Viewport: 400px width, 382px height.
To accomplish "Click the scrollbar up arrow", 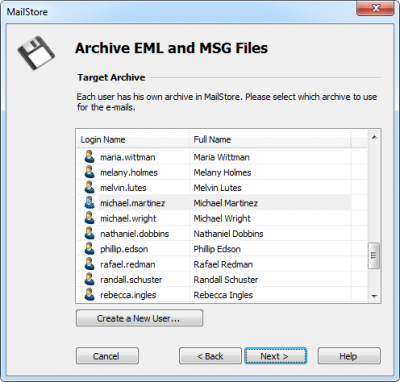I will click(x=374, y=137).
